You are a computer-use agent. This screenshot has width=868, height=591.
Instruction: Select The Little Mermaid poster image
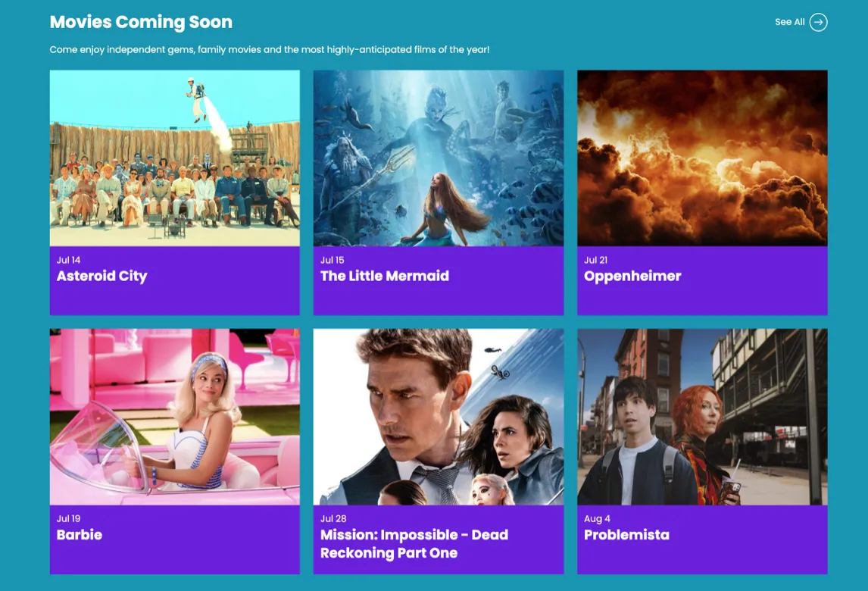[439, 158]
